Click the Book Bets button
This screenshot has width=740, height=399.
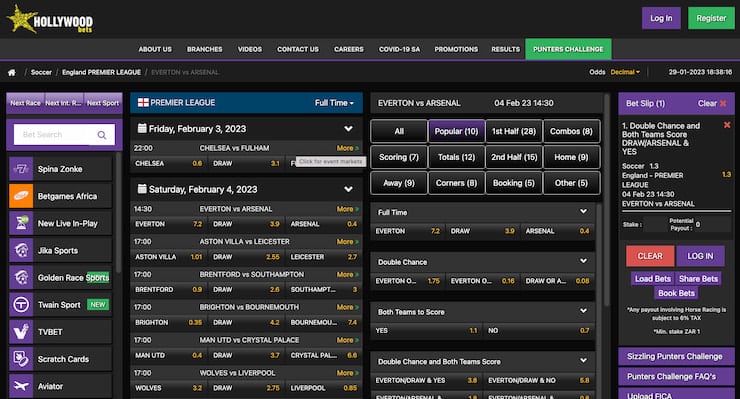click(676, 293)
